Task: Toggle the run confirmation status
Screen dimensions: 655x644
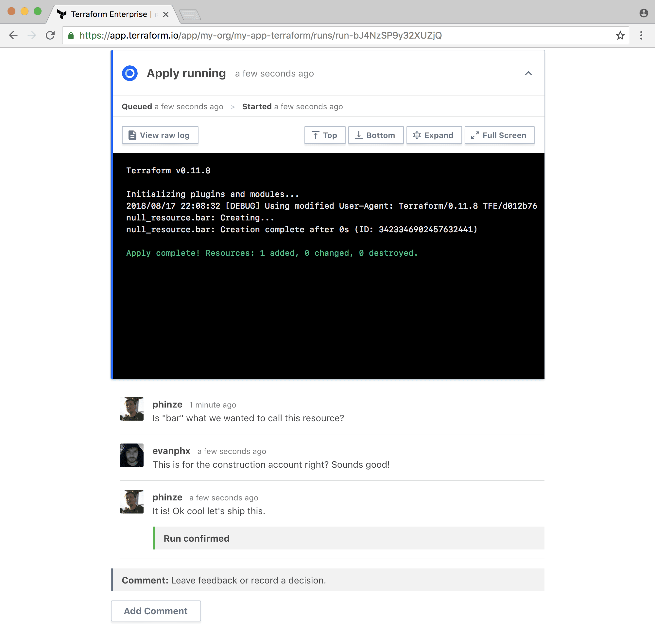Action: tap(196, 538)
